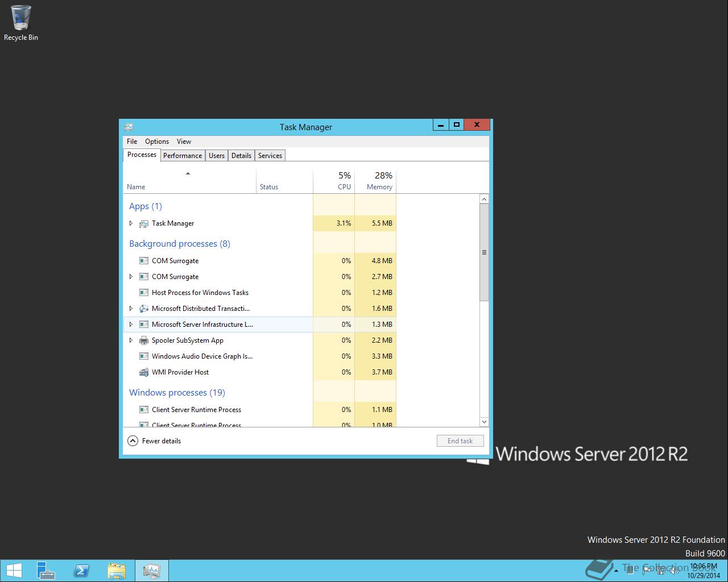Screen dimensions: 728x582
Task: Click the Spooler SubSystem App printer icon
Action: point(144,340)
